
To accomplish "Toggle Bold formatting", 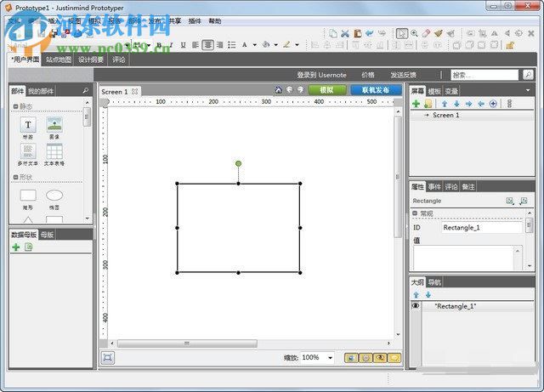I will click(x=159, y=45).
